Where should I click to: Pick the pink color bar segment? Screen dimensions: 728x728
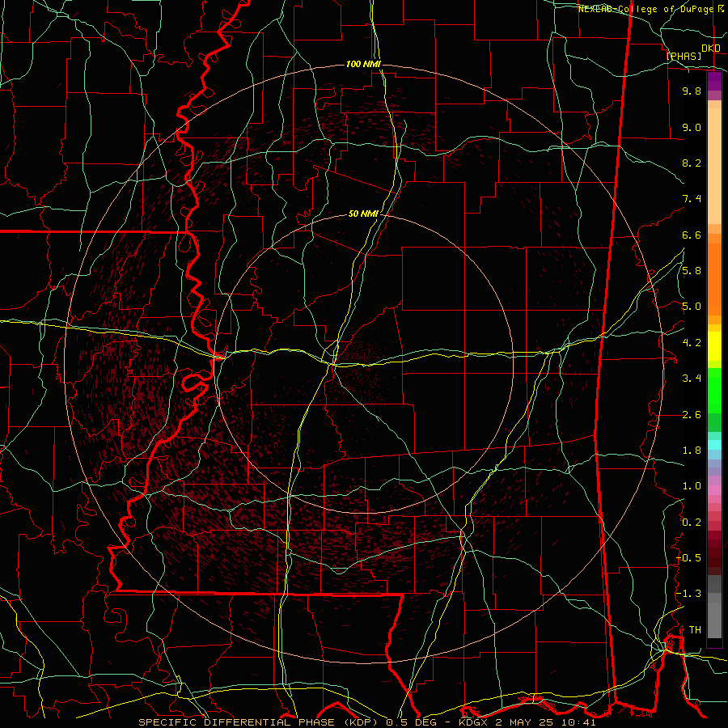pyautogui.click(x=714, y=490)
